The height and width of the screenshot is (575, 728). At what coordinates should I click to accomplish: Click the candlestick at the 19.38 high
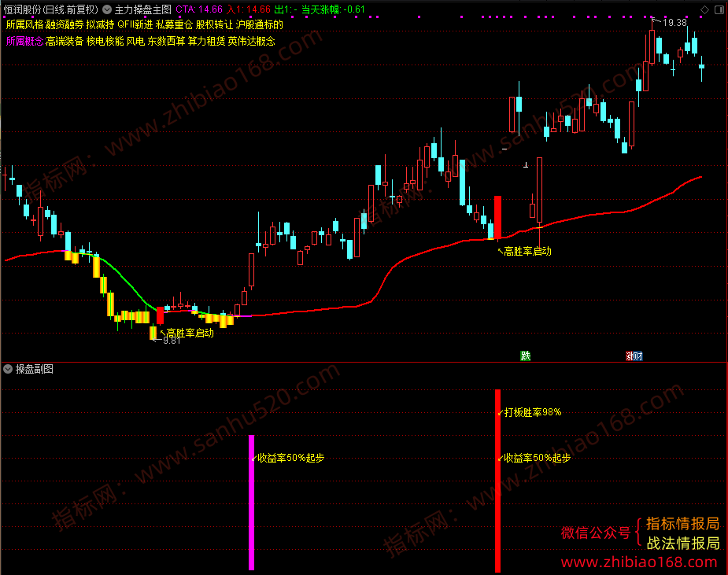click(x=652, y=46)
